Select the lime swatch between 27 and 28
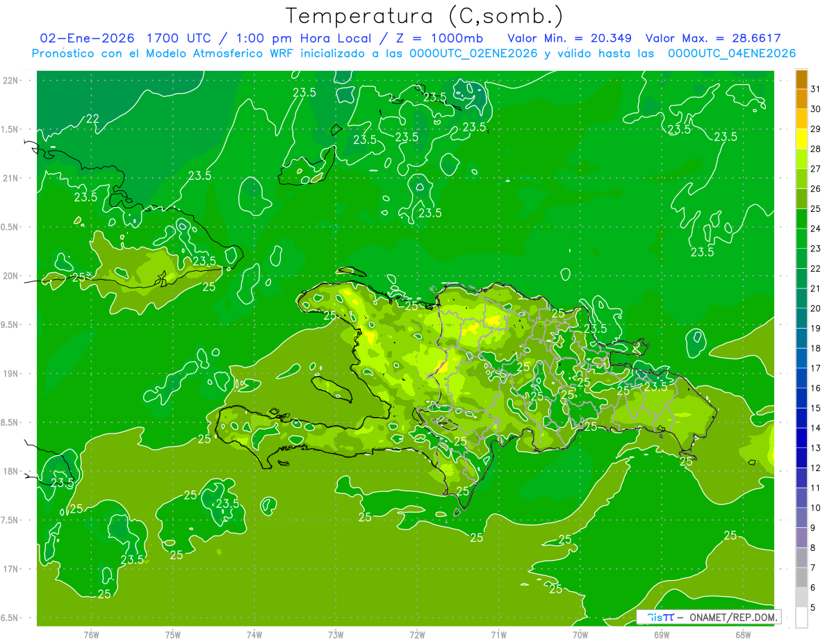834x644 pixels. click(801, 159)
